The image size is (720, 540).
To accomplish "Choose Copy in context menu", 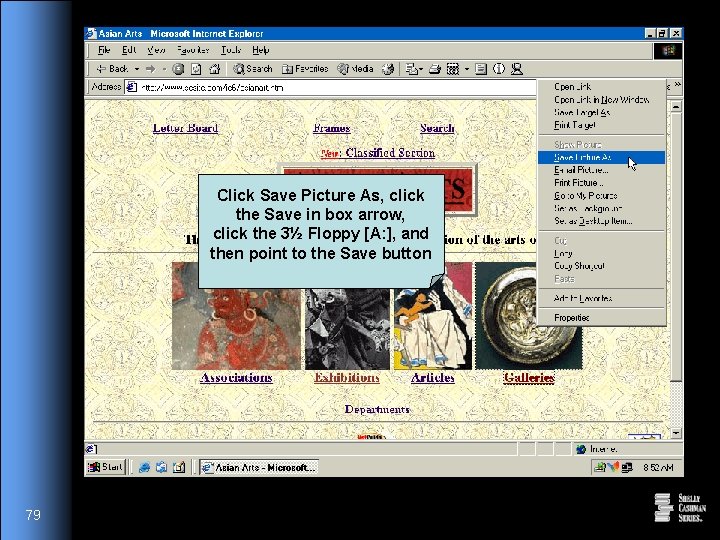I will coord(601,253).
